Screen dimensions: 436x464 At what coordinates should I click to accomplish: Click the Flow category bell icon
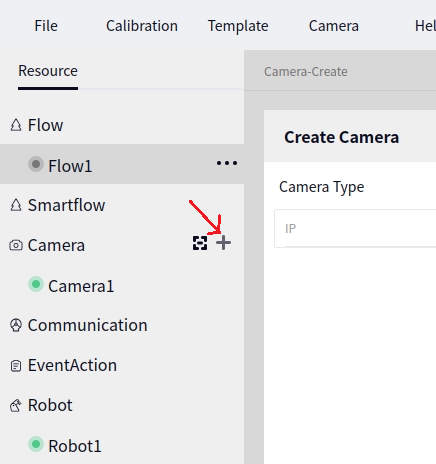[x=16, y=125]
